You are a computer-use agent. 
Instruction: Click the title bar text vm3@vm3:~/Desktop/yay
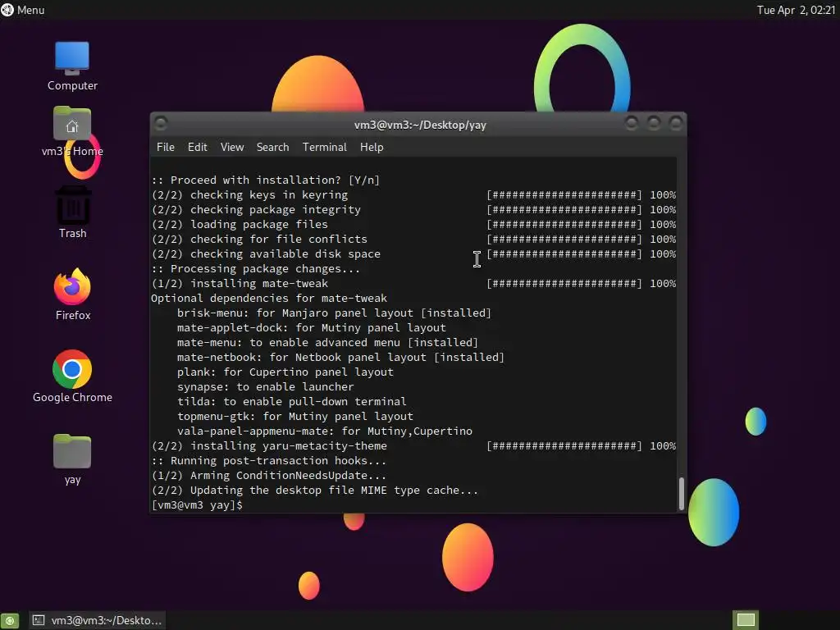click(x=420, y=125)
